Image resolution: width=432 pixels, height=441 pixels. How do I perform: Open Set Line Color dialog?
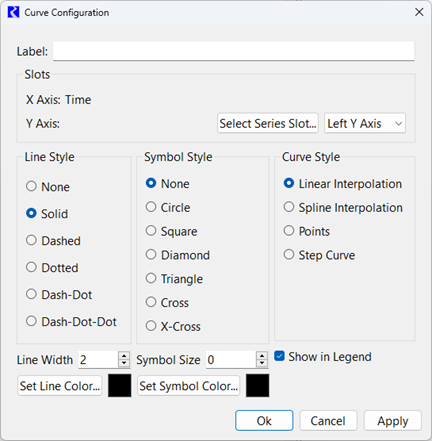click(x=60, y=386)
